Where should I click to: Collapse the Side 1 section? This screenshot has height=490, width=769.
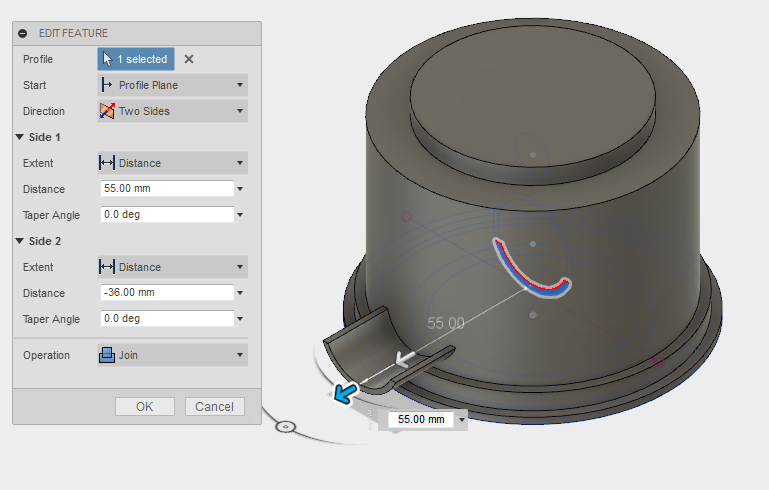[x=20, y=137]
